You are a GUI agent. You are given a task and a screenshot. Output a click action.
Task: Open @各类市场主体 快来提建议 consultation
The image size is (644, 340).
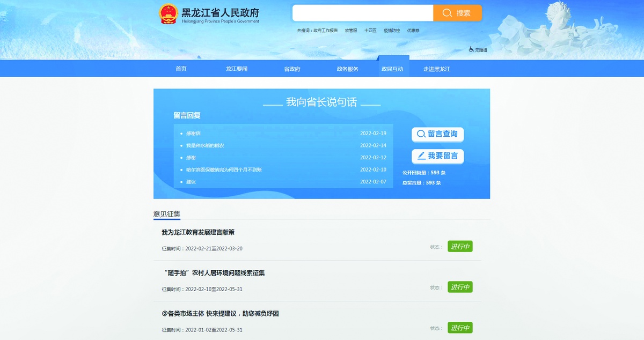point(220,313)
